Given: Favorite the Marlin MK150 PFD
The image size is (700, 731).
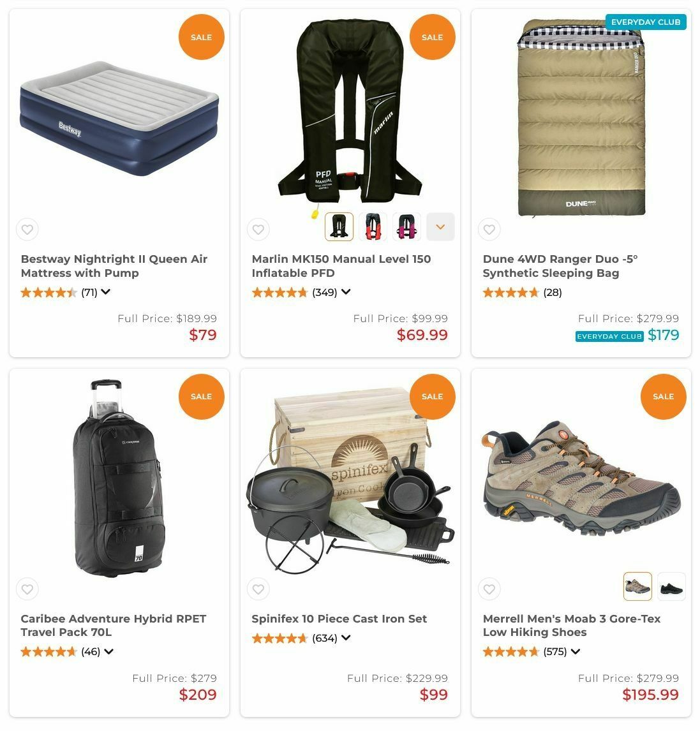Looking at the screenshot, I should [x=258, y=230].
